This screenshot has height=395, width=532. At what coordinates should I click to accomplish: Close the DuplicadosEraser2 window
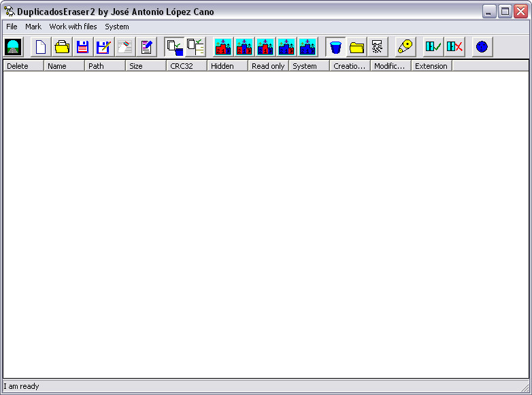[x=520, y=11]
